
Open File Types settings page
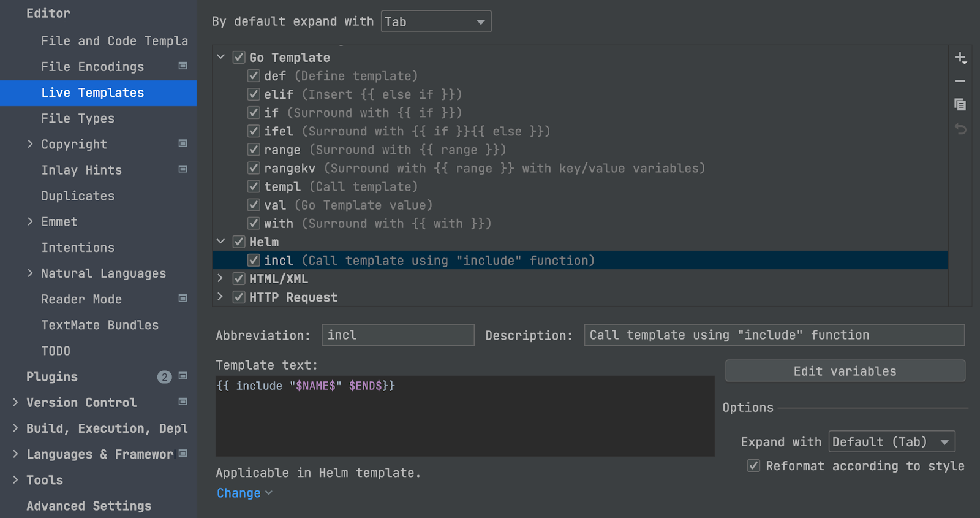pos(78,118)
